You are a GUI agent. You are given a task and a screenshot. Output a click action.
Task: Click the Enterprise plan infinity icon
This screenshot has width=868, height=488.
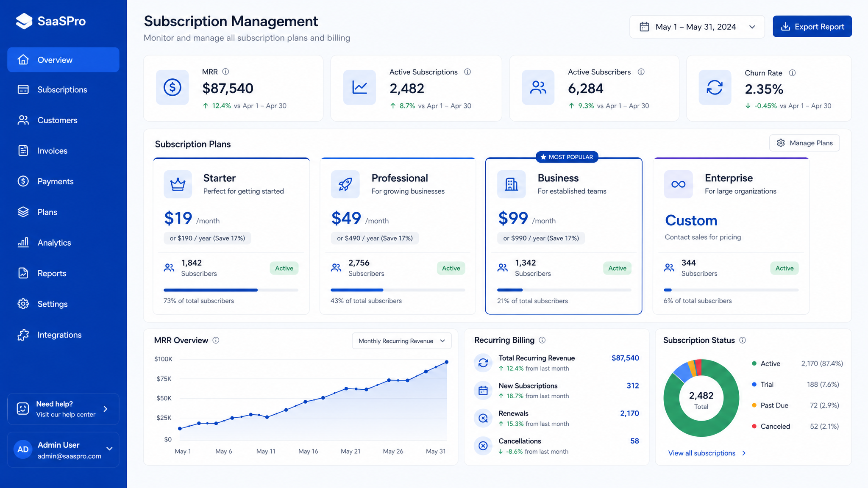(x=678, y=184)
